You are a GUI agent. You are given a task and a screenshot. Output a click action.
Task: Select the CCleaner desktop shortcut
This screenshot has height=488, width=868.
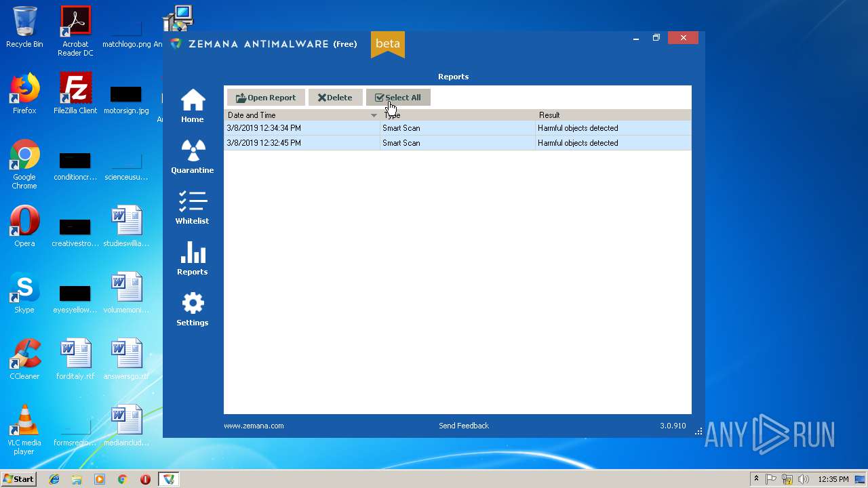(x=24, y=360)
